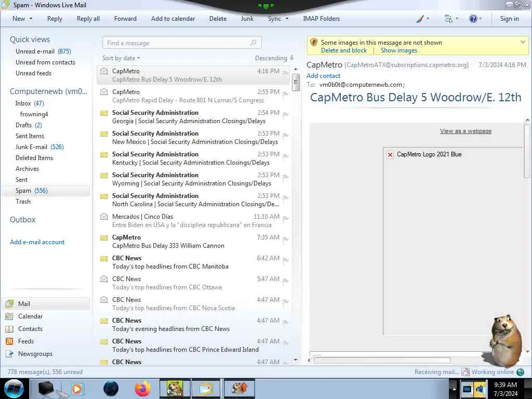This screenshot has width=532, height=399.
Task: Click the security shield icon in the yellow bar
Action: tap(314, 43)
